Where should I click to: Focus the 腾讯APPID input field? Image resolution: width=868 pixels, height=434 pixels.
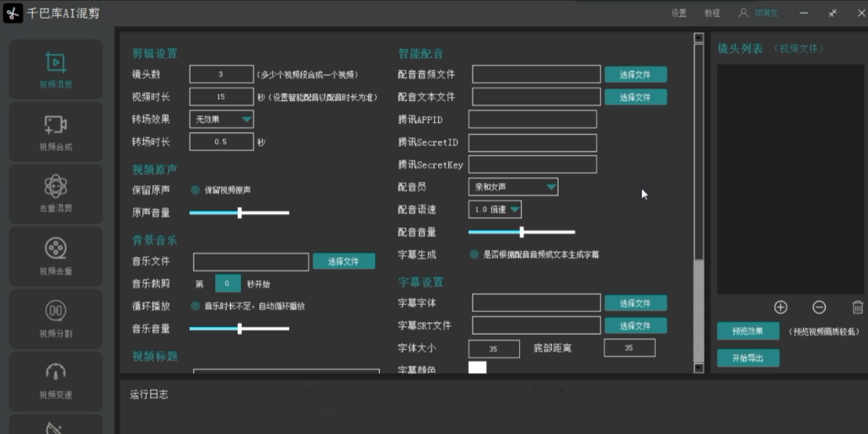click(532, 120)
